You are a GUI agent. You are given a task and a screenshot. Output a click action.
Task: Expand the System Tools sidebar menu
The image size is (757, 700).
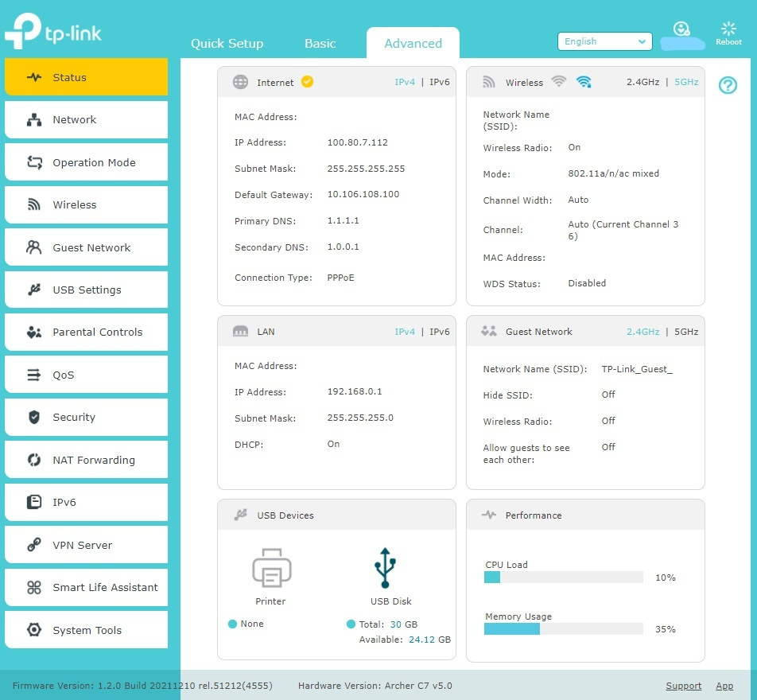87,630
